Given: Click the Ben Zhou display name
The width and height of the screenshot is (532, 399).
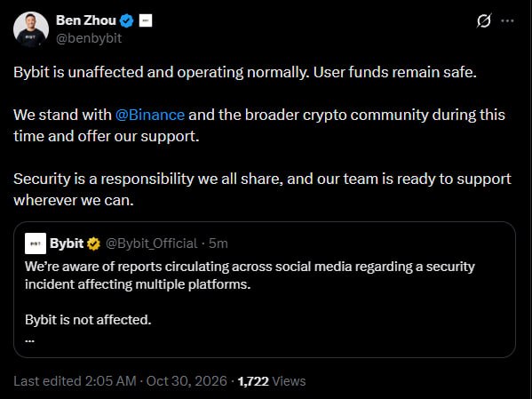Looking at the screenshot, I should pyautogui.click(x=86, y=20).
